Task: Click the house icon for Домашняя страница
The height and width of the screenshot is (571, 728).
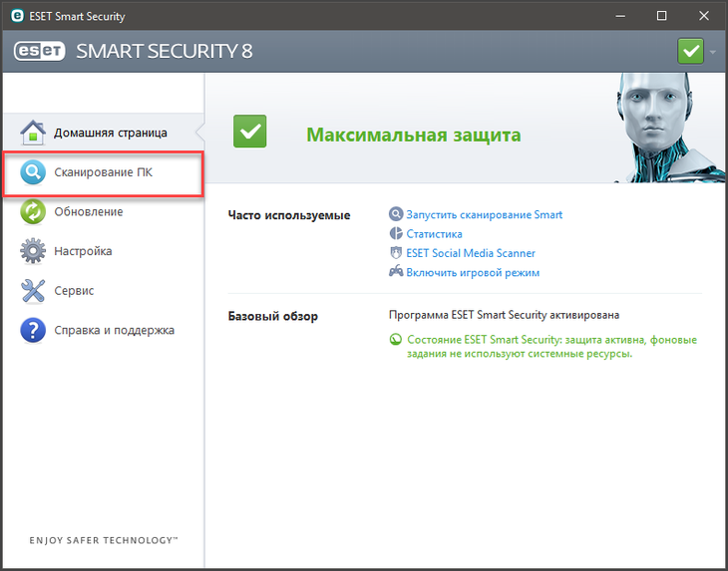Action: click(33, 133)
